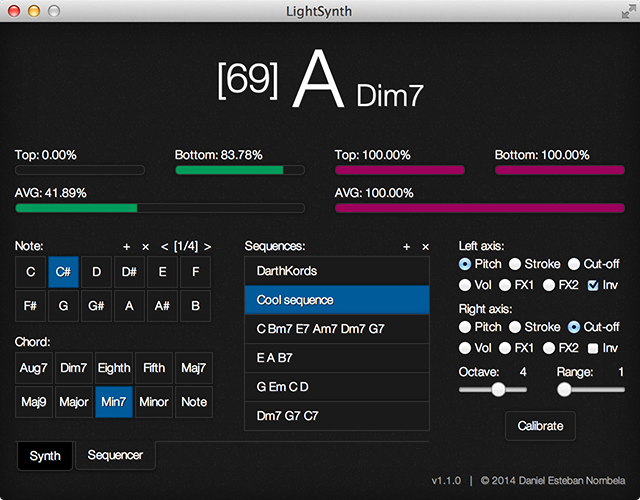Set Left axis to Pitch

coord(465,264)
